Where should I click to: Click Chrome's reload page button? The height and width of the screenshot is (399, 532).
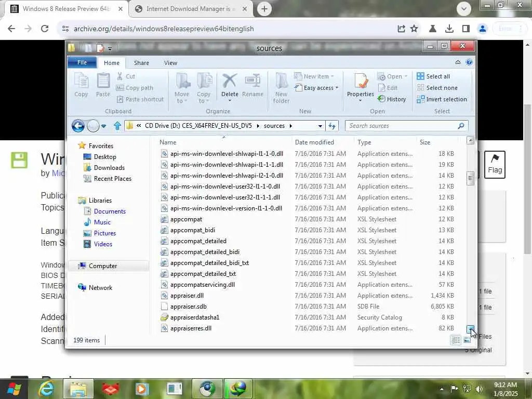click(x=45, y=29)
